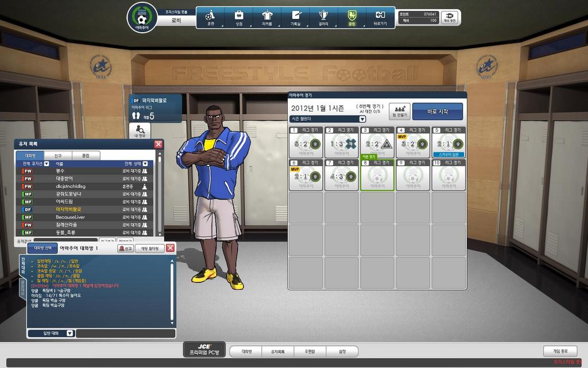Click the 뒤로가기 (go back) icon
588x368 pixels.
tap(380, 17)
